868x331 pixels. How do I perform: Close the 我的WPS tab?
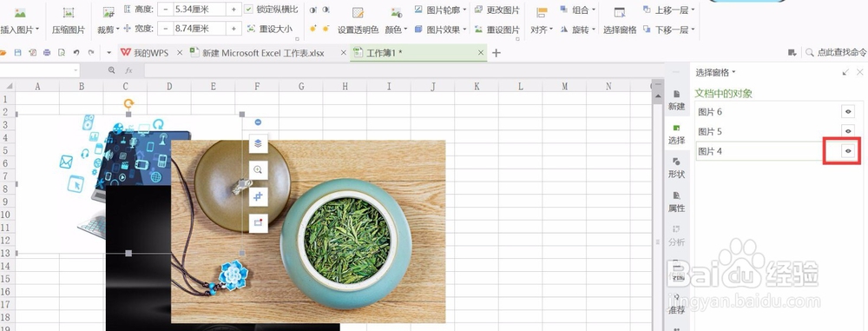click(x=180, y=53)
